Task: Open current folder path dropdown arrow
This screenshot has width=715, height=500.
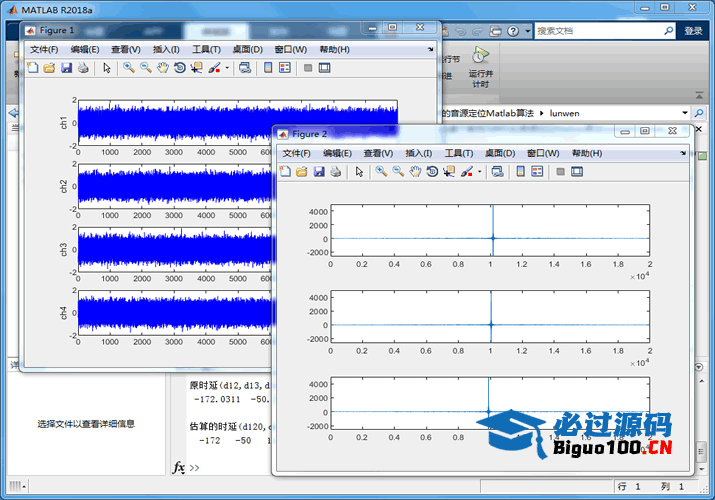Action: pos(685,114)
